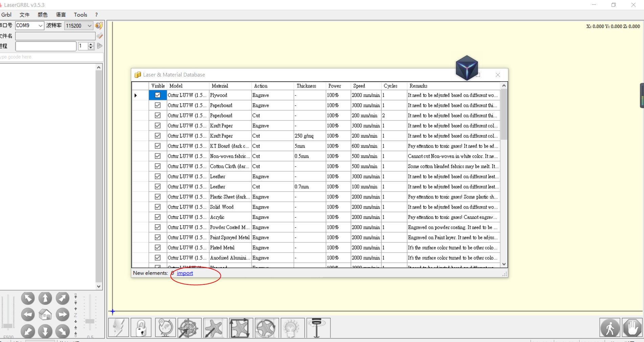
Task: Click the filename text field
Action: 55,36
